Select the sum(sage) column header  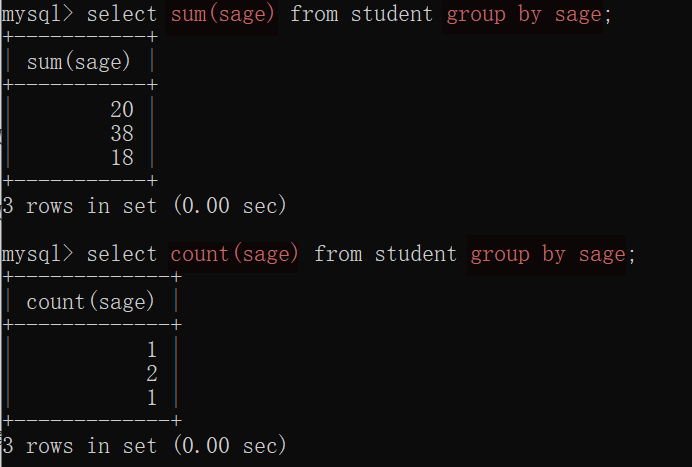(79, 62)
